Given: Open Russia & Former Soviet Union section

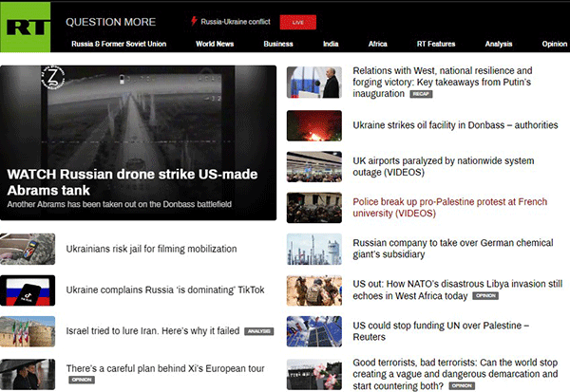Looking at the screenshot, I should pyautogui.click(x=119, y=44).
